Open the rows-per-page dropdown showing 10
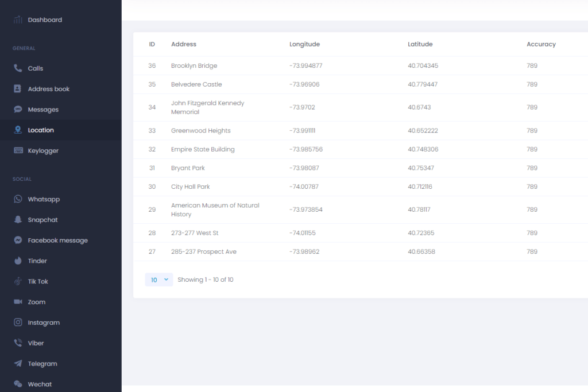This screenshot has height=392, width=588. (x=158, y=280)
